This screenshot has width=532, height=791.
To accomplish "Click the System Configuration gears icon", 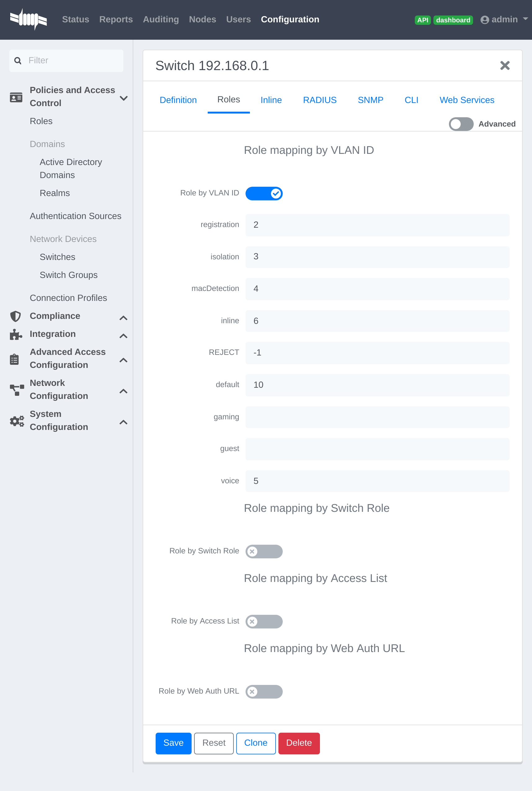I will (17, 421).
